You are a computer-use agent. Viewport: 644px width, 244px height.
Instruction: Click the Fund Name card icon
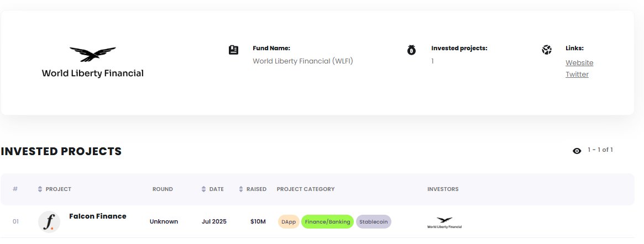point(233,50)
